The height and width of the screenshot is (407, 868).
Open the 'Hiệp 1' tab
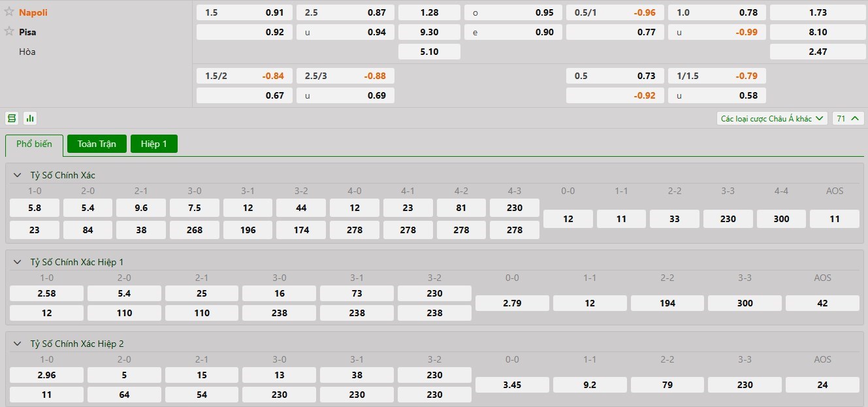[154, 144]
